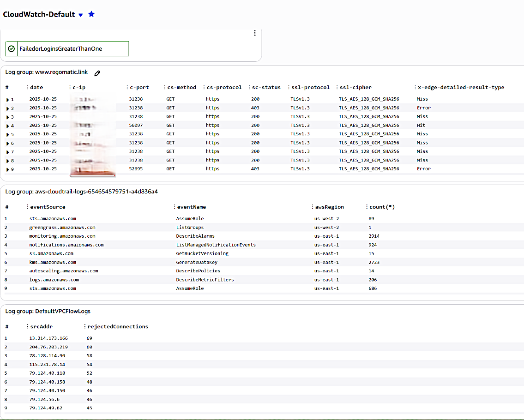This screenshot has width=524, height=420.
Task: Open the alarm widget three-dot actions menu
Action: [x=254, y=33]
